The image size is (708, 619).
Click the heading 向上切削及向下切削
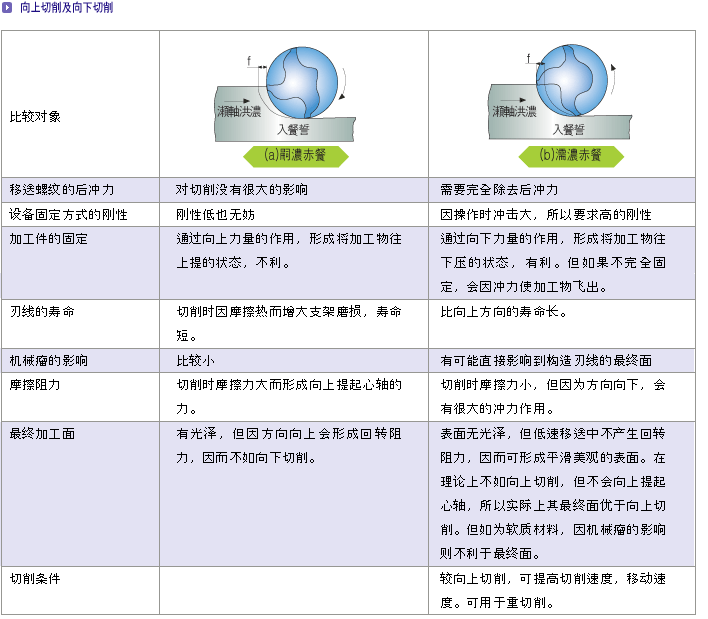67,8
